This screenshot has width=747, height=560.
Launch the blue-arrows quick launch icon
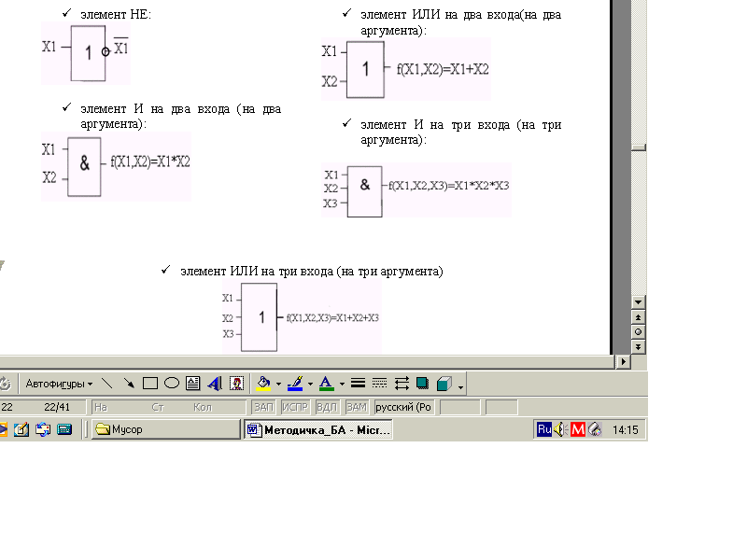pyautogui.click(x=43, y=429)
